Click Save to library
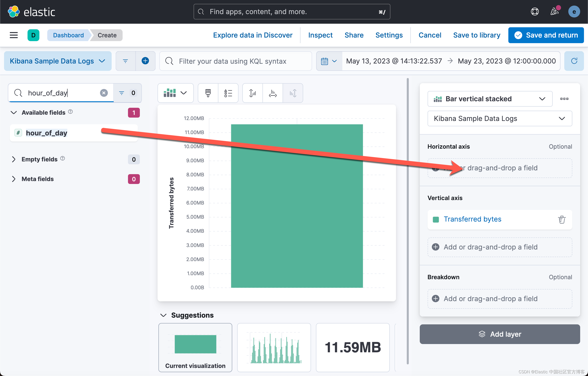 coord(477,35)
